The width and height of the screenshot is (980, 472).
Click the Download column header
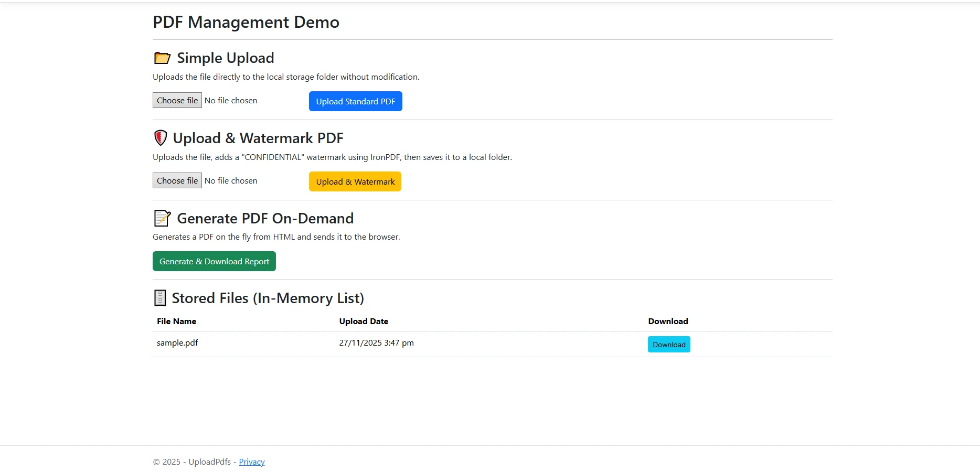click(x=667, y=321)
